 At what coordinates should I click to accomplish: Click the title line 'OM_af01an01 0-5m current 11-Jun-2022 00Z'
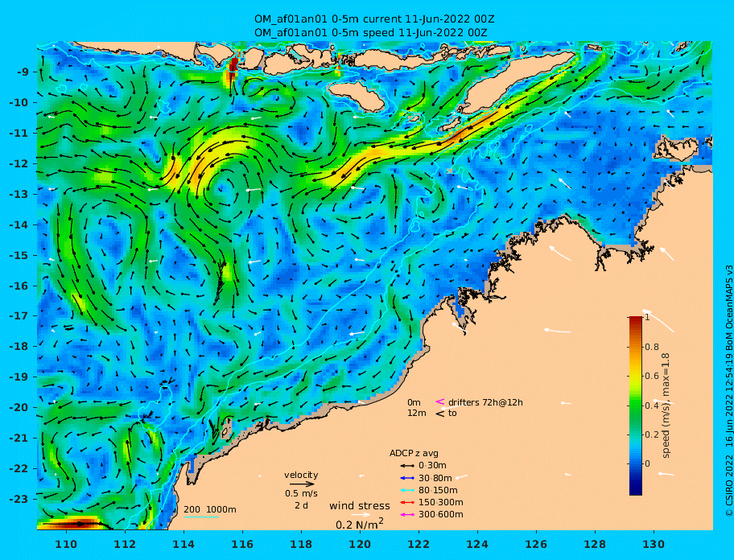[374, 19]
